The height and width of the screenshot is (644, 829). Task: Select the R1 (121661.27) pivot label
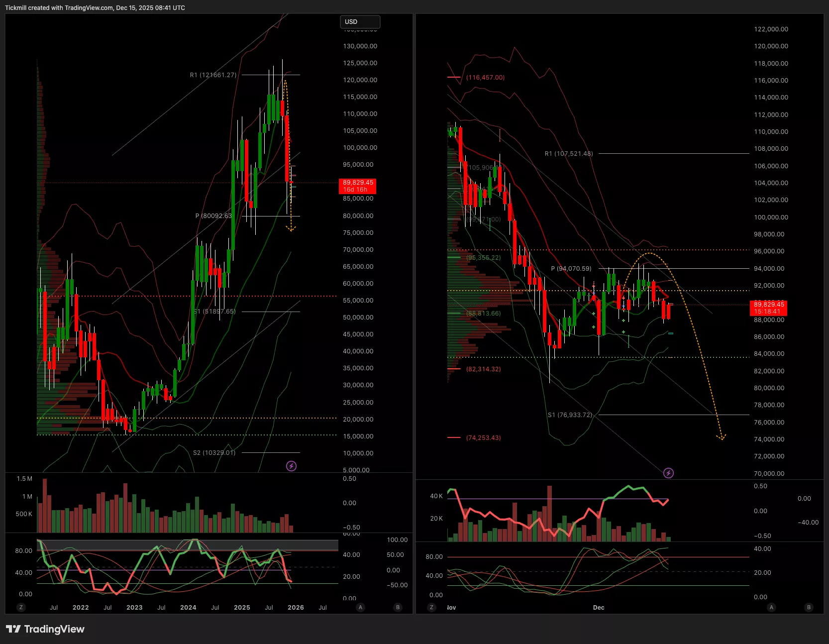click(213, 75)
